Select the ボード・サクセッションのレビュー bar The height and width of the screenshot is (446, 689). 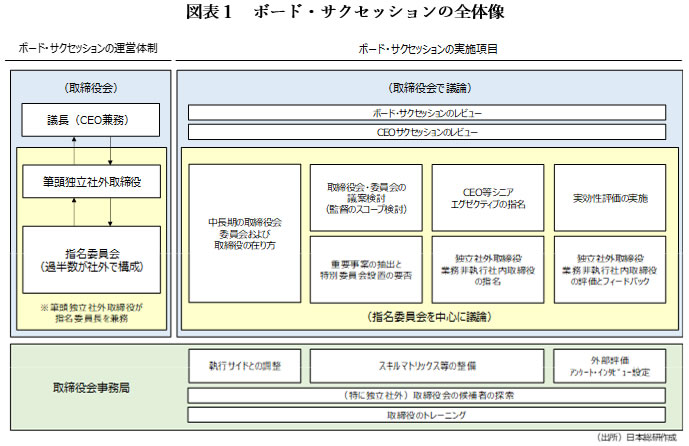[x=427, y=112]
